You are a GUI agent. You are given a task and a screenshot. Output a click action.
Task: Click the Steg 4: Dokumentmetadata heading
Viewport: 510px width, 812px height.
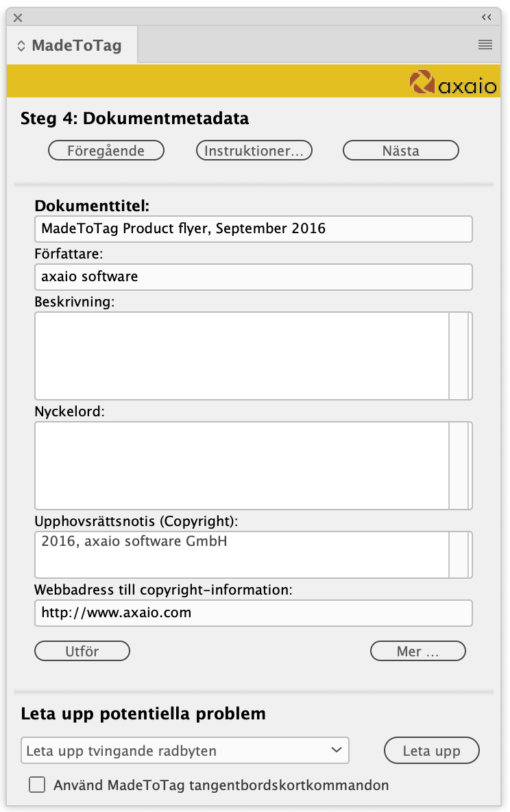134,119
